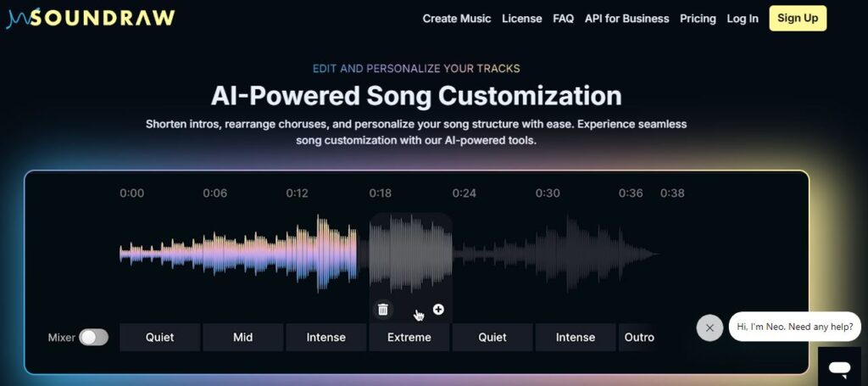Open the chat widget icon
This screenshot has width=868, height=386.
coord(840,367)
